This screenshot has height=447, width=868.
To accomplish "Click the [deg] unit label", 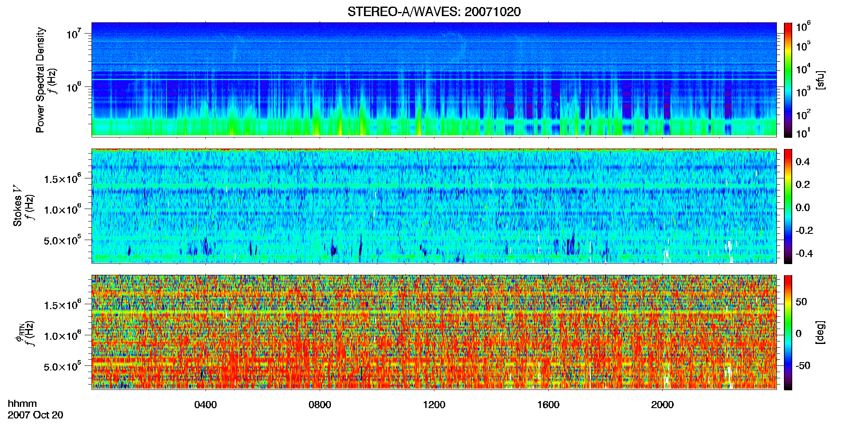I will (820, 332).
